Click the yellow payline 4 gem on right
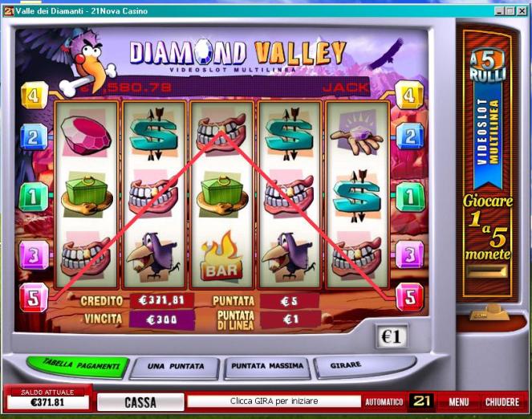The image size is (532, 419). [x=409, y=96]
